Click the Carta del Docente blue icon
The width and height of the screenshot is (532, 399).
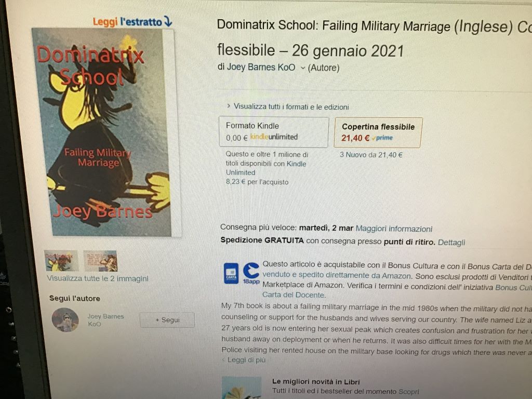tap(231, 273)
